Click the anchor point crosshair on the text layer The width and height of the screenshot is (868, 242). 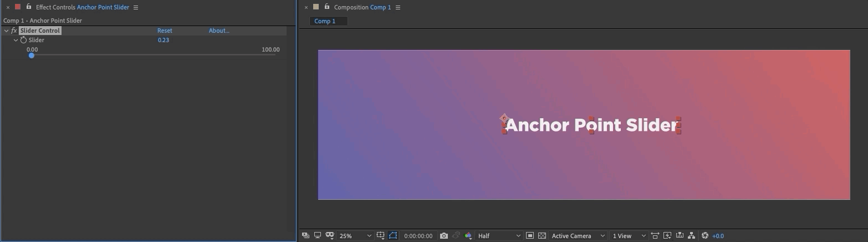pyautogui.click(x=504, y=118)
